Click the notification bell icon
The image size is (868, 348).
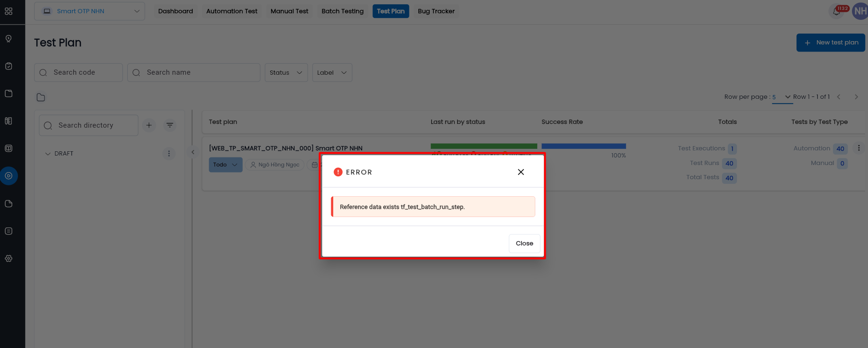pyautogui.click(x=836, y=11)
